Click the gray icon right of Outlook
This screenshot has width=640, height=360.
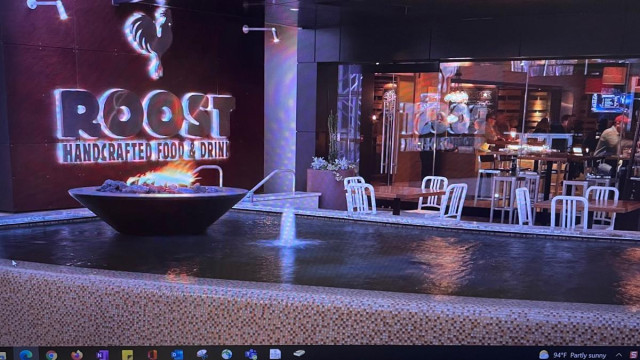[x=202, y=354]
